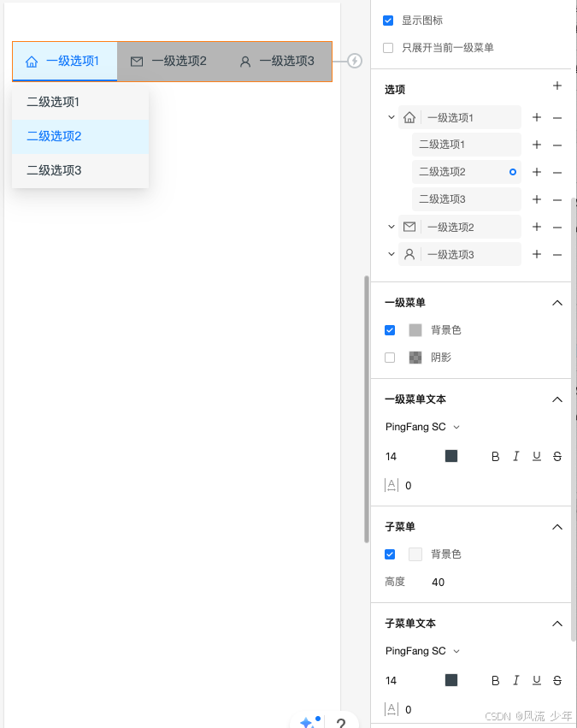This screenshot has height=728, width=577.
Task: Change the mail icon of the 一级选项2 option row
Action: (409, 227)
